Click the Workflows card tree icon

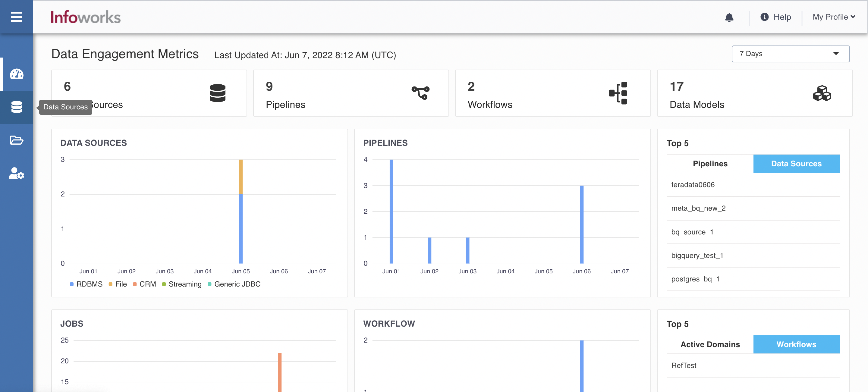click(618, 93)
